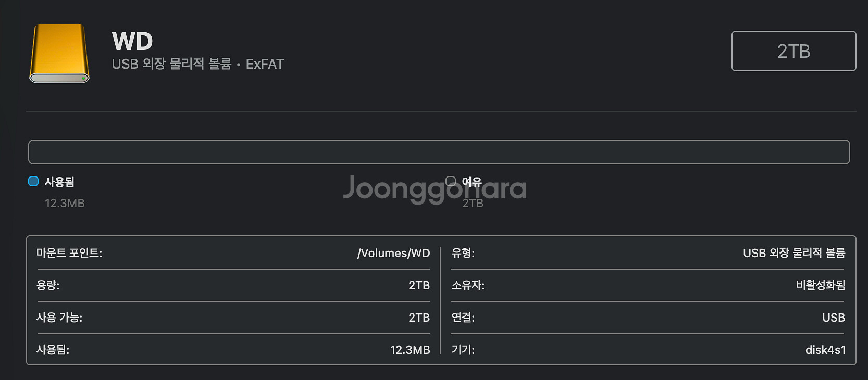Screen dimensions: 868x380
Task: Click the disk usage bar
Action: point(439,152)
